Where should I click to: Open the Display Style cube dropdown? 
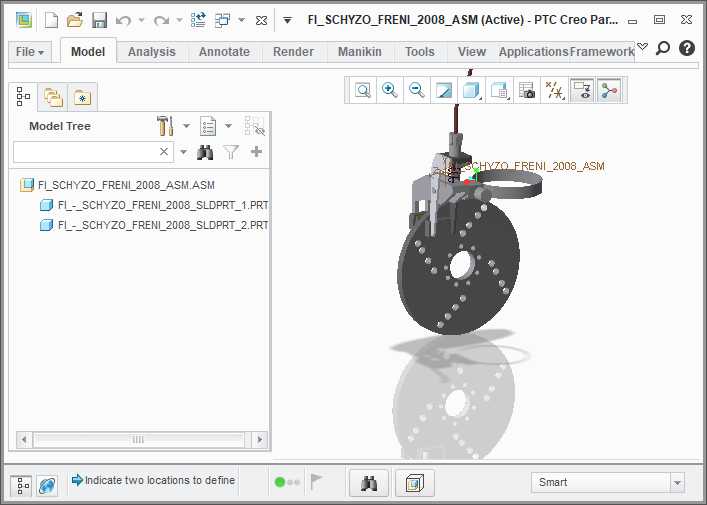click(x=471, y=90)
